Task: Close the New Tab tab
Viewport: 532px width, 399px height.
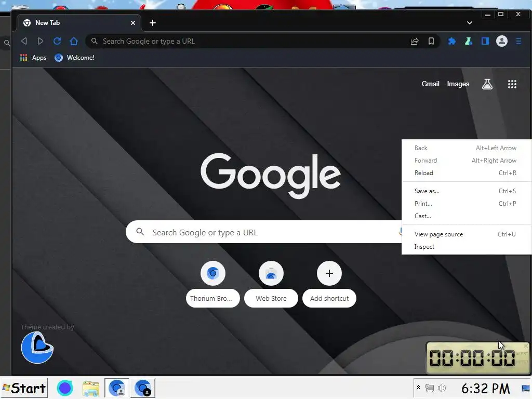Action: coord(133,23)
